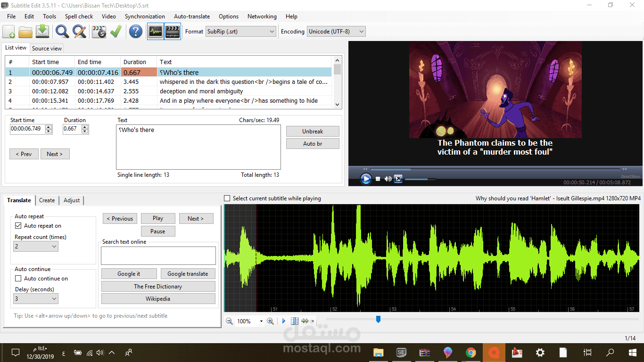Click the Auto br button
Screen dimensions: 644x362
313,143
